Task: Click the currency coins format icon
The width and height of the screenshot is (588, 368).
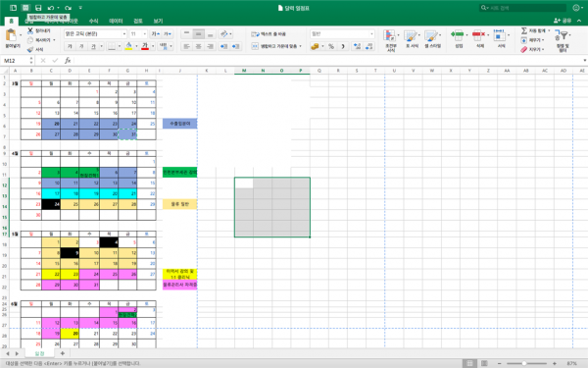Action: tap(315, 46)
